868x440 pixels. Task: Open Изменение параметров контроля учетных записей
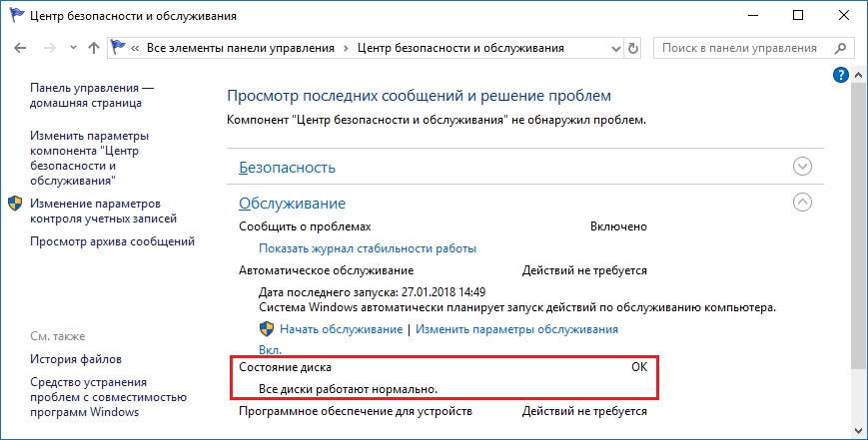[x=103, y=212]
